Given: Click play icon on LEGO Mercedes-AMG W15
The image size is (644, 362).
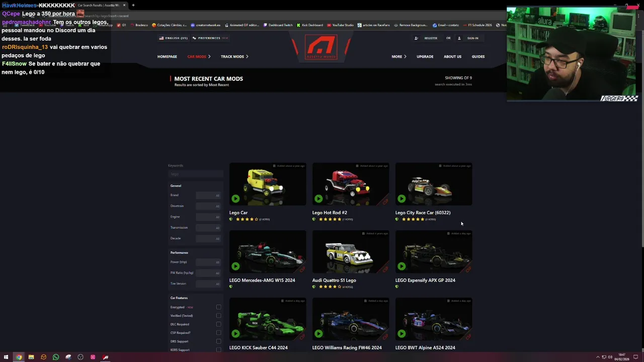Looking at the screenshot, I should (x=235, y=266).
